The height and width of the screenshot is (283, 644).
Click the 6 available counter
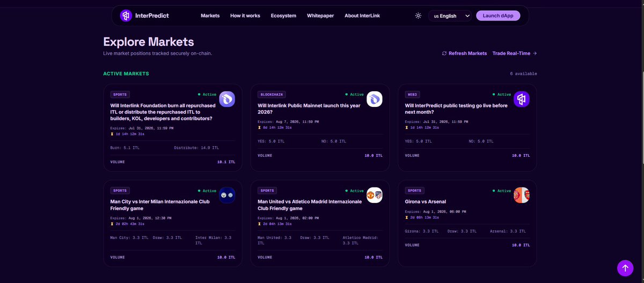point(523,74)
